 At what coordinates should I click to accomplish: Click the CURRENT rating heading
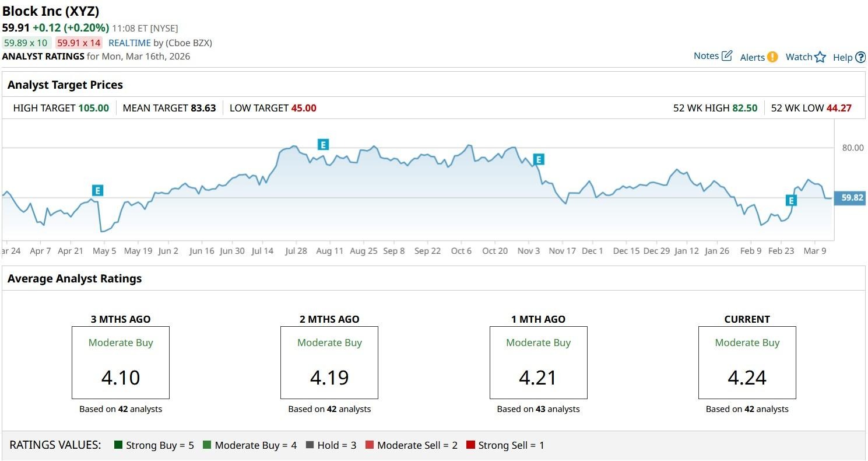pos(747,319)
